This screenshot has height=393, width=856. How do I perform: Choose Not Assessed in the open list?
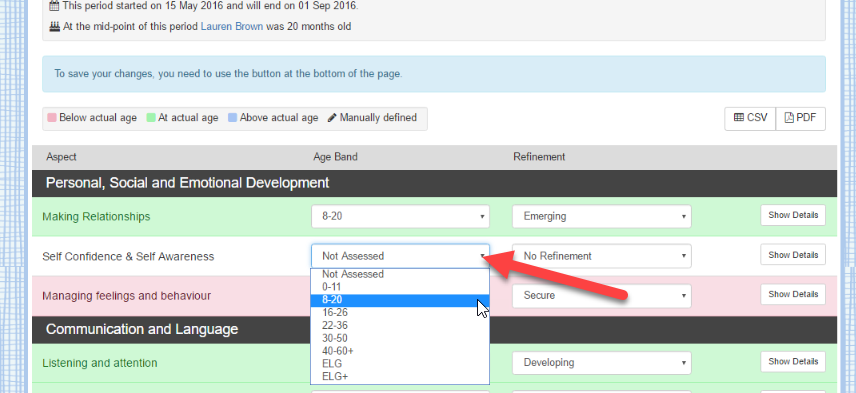(x=400, y=274)
